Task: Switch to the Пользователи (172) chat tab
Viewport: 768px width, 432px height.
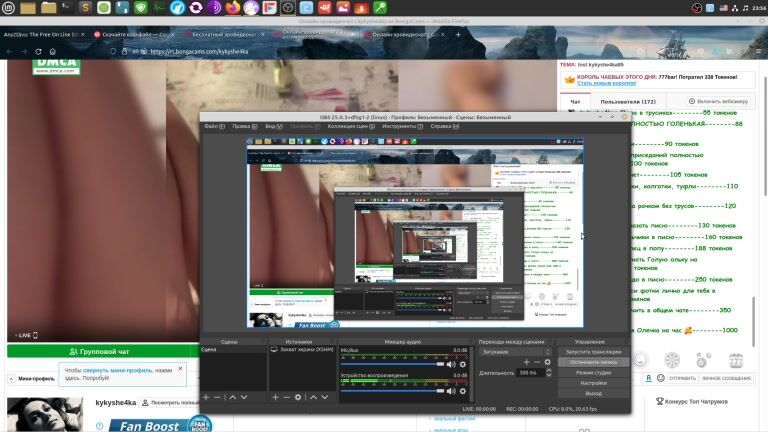Action: tap(627, 101)
